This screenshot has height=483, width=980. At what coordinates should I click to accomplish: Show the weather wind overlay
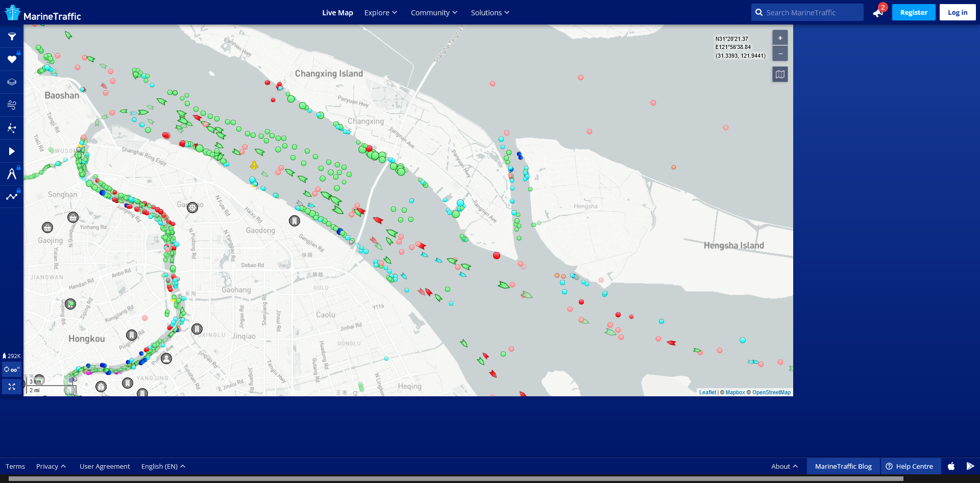click(12, 105)
